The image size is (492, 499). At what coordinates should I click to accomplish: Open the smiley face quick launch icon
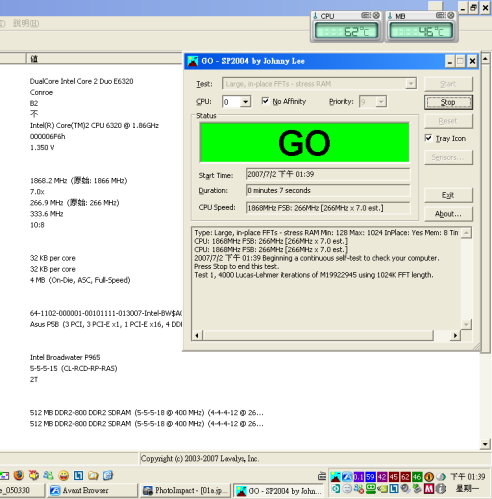pos(64,475)
